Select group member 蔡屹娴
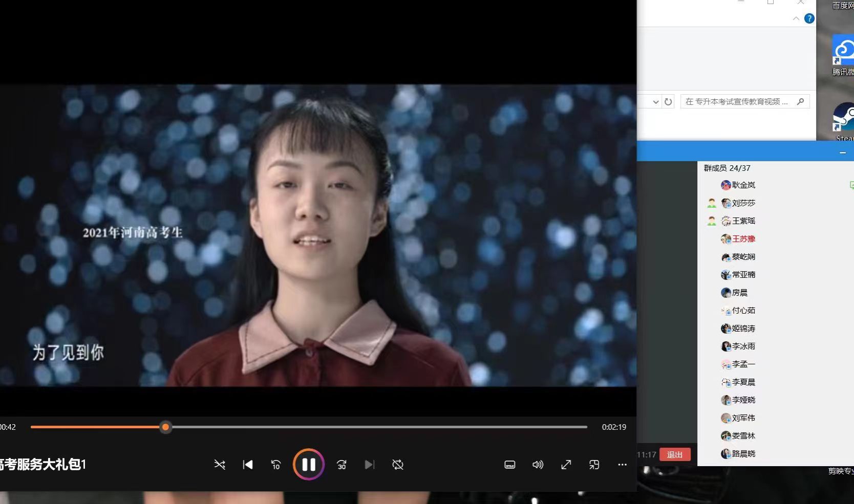 pos(743,257)
